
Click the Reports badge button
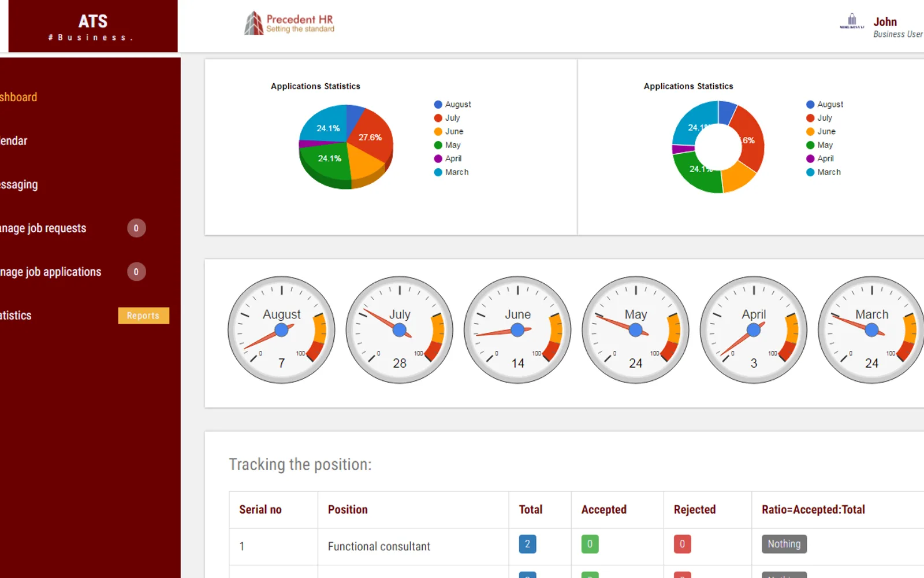tap(143, 316)
